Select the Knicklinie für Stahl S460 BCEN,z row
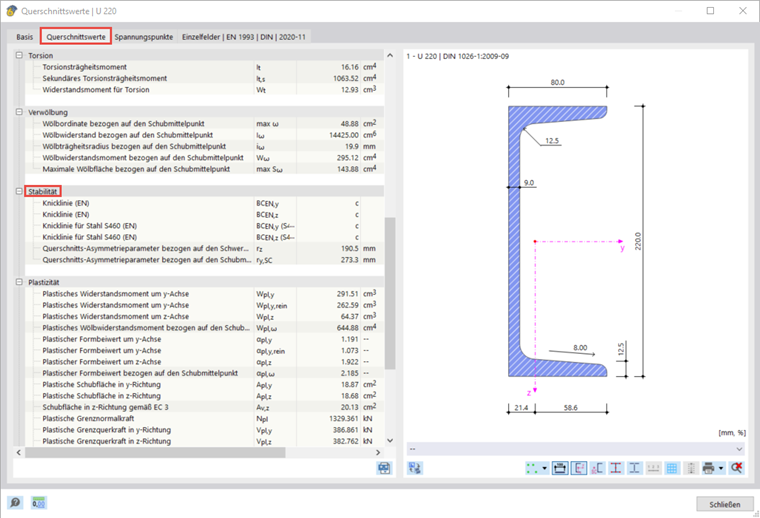 pyautogui.click(x=205, y=237)
